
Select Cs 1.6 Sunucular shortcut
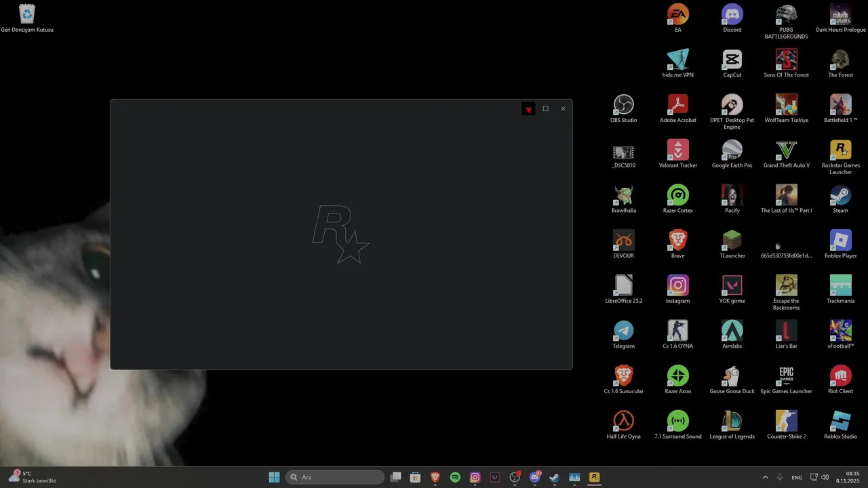624,380
